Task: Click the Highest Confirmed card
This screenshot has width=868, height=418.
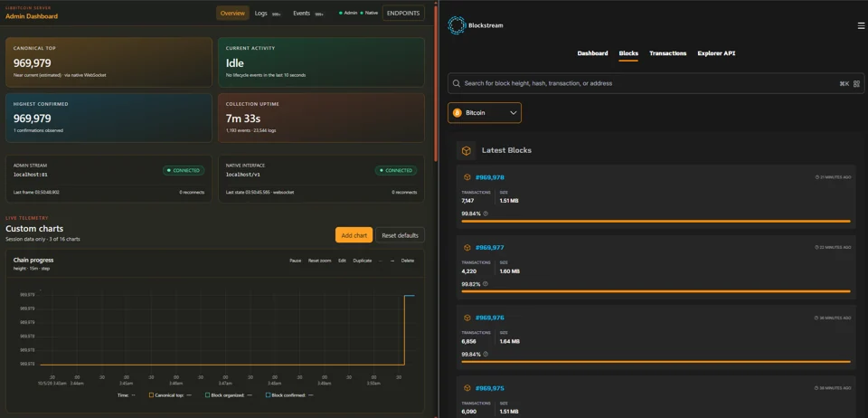Action: tap(109, 118)
